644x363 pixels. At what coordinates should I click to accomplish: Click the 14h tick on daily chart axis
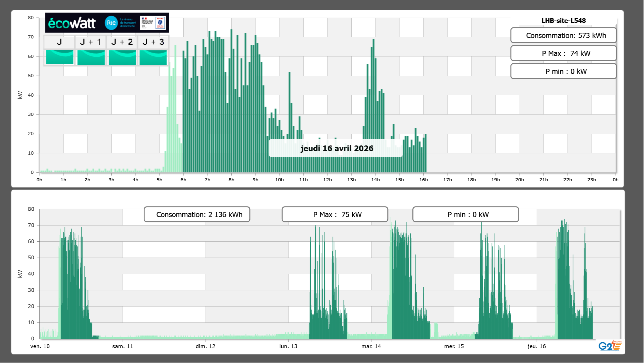(x=375, y=180)
